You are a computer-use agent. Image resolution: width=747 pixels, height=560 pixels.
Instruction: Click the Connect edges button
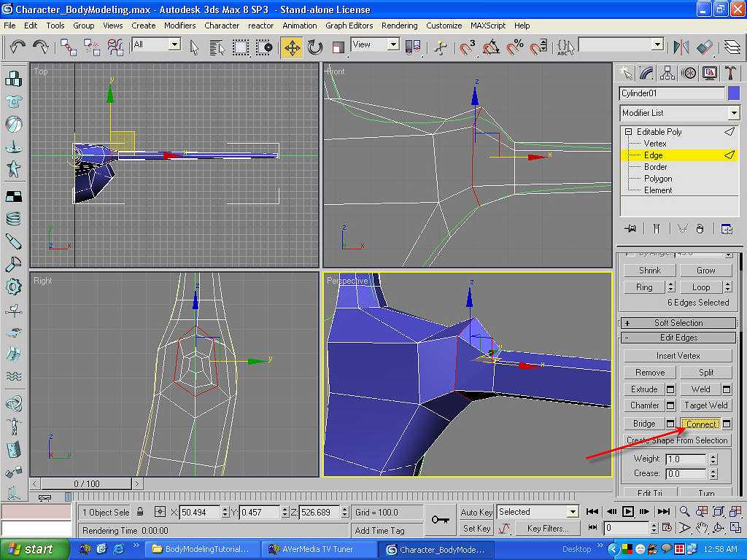(701, 424)
